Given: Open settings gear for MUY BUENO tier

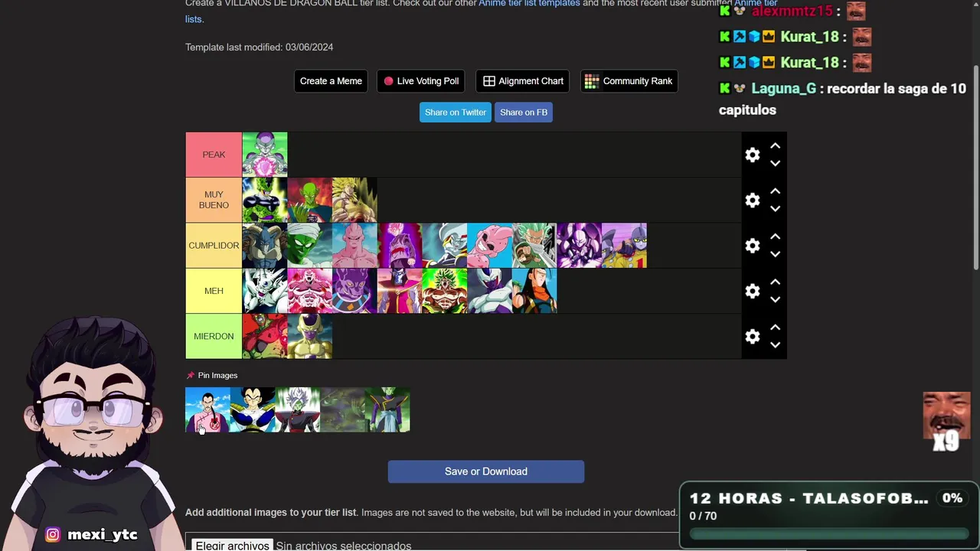Looking at the screenshot, I should (x=753, y=200).
